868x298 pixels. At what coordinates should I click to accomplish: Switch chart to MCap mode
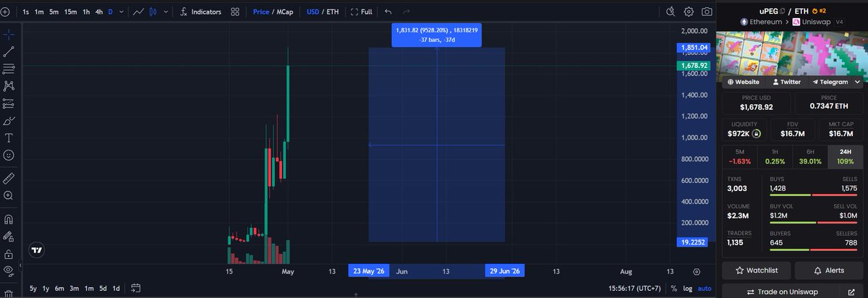click(x=285, y=12)
